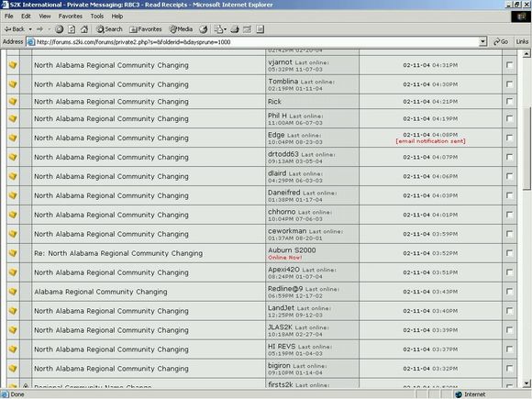Viewport: 532px width, 399px height.
Task: Click the Stop icon in the toolbar
Action: pos(59,29)
